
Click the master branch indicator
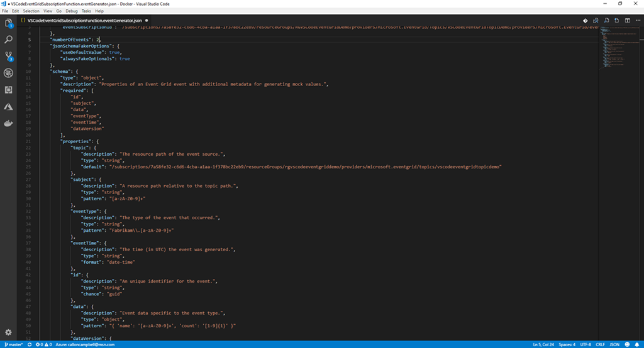click(x=13, y=344)
